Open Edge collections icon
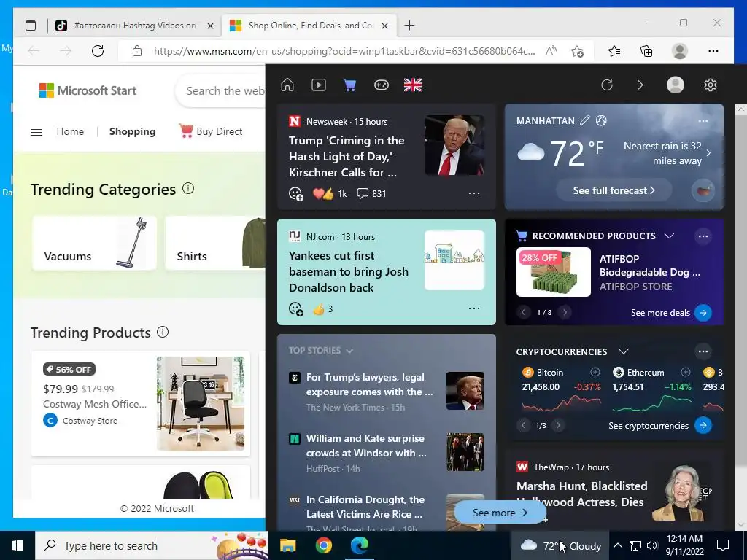The height and width of the screenshot is (560, 747). [646, 51]
